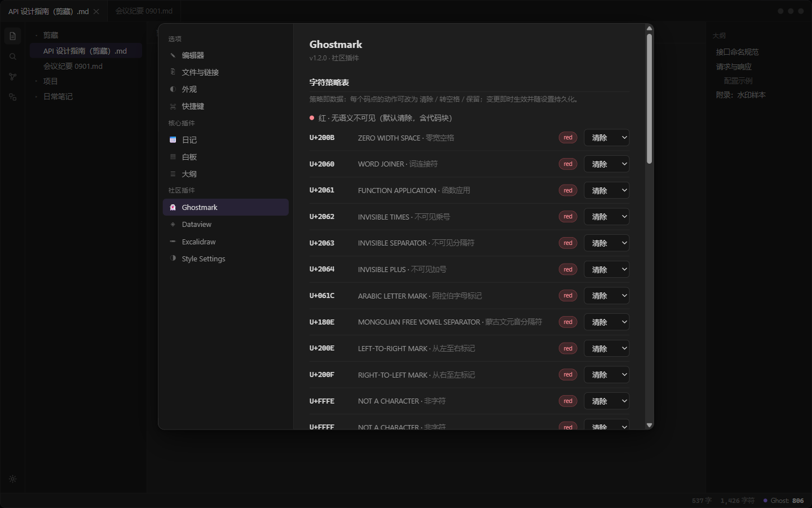The height and width of the screenshot is (508, 812).
Task: Click 537 字 word count in status bar
Action: [701, 501]
